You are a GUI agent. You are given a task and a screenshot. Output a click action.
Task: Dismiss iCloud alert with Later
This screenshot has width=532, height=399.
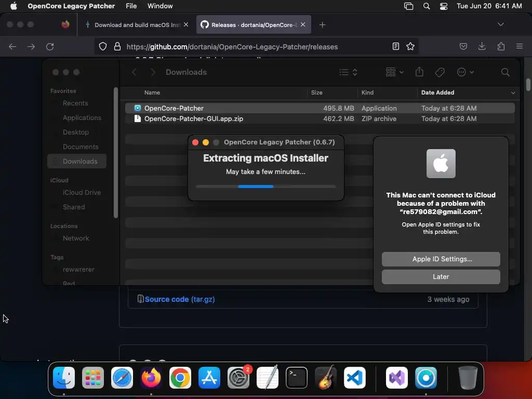coord(441,277)
